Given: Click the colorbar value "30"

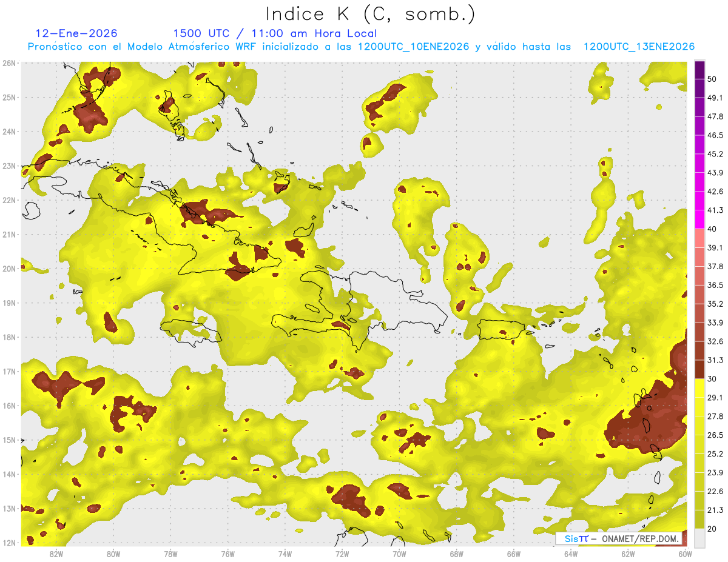Looking at the screenshot, I should [x=712, y=379].
